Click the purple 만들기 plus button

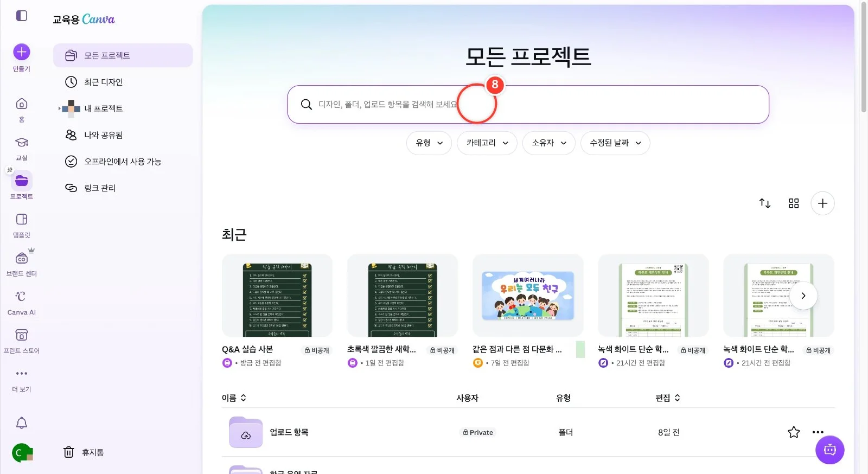tap(22, 52)
